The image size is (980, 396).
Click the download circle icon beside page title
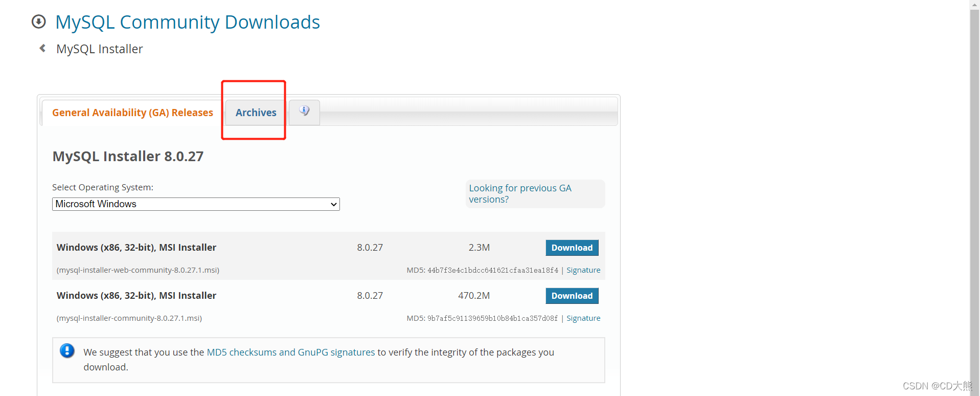point(39,21)
